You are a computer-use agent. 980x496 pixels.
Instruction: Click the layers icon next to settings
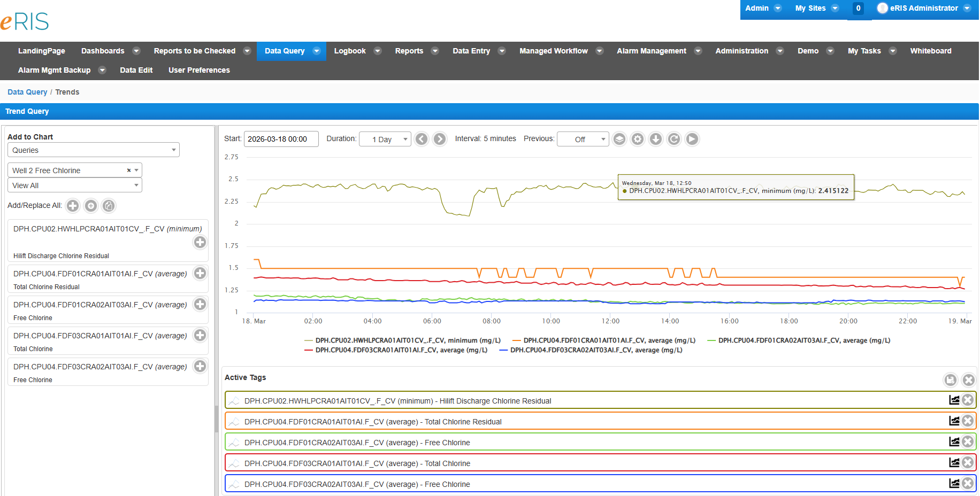(619, 139)
